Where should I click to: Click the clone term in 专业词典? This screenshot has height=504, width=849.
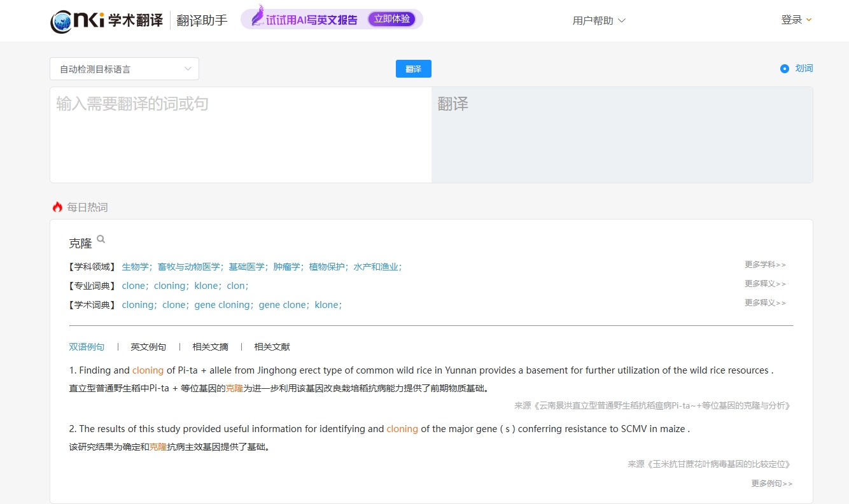click(x=134, y=286)
